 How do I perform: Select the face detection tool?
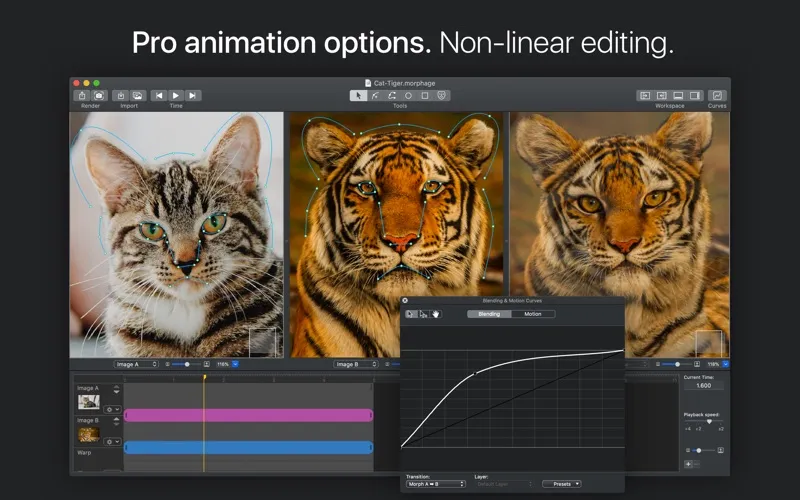[442, 95]
